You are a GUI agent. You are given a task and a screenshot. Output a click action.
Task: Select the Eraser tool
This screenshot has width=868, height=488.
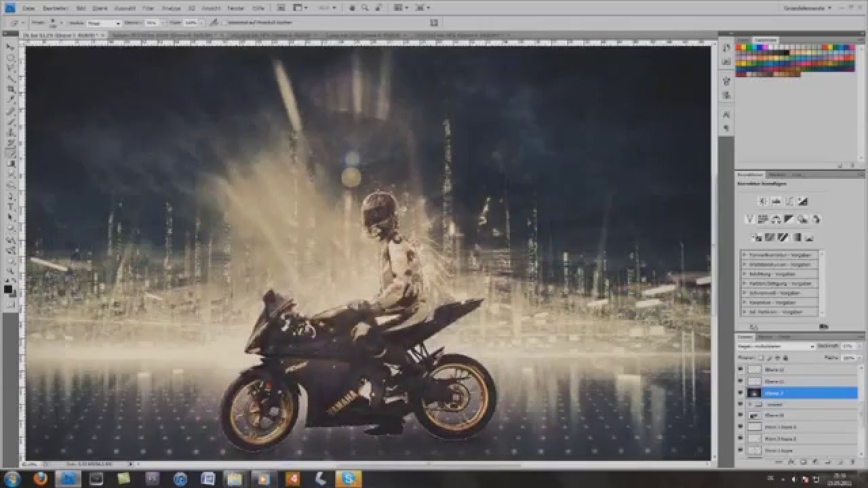coord(11,153)
